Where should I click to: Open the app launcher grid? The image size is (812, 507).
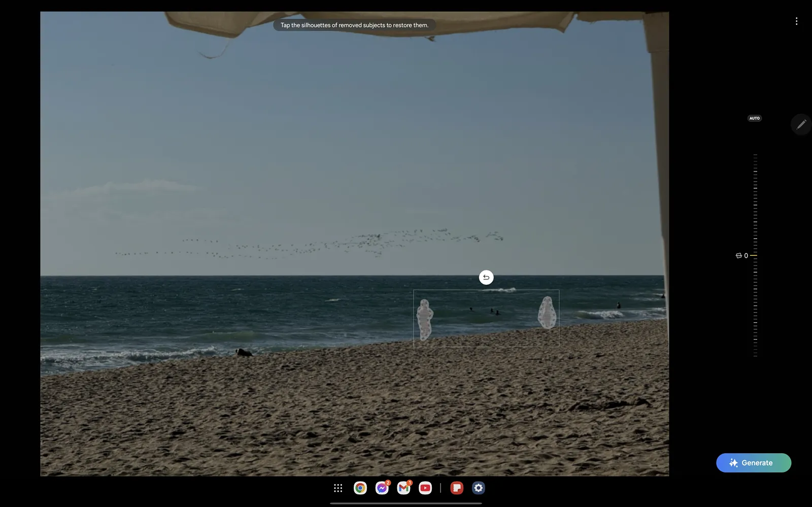(x=338, y=488)
